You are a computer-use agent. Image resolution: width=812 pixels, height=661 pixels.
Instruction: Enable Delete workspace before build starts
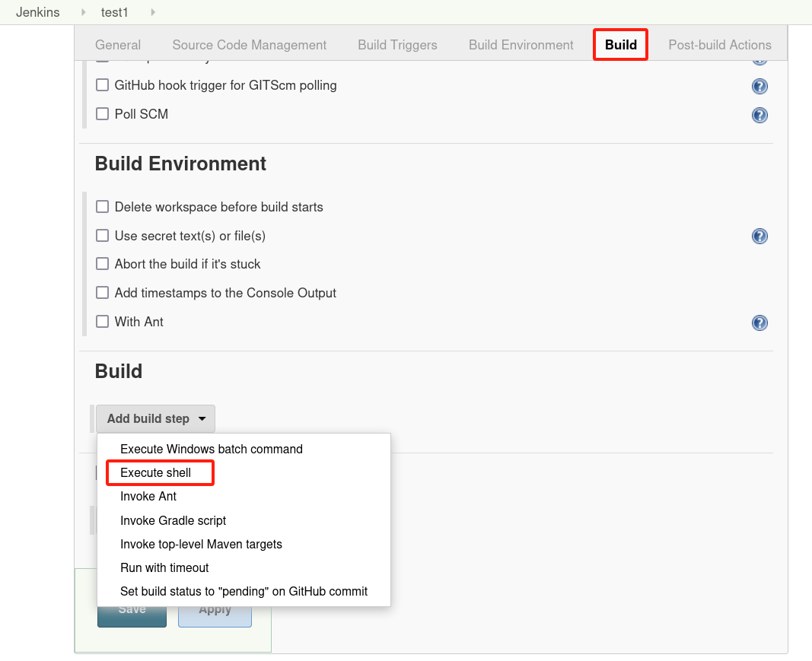click(x=102, y=207)
